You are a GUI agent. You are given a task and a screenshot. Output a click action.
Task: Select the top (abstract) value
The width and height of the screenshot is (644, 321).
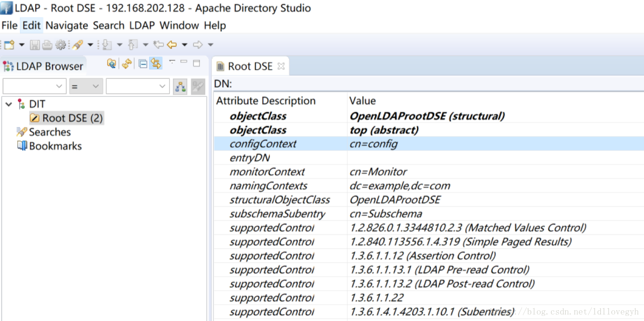[384, 130]
